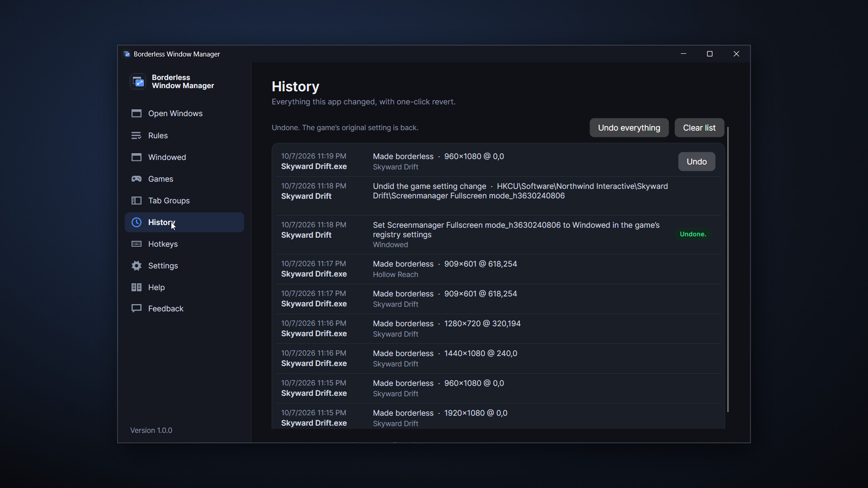Select the 1440×1080 @ 240,0 entry

click(x=498, y=358)
